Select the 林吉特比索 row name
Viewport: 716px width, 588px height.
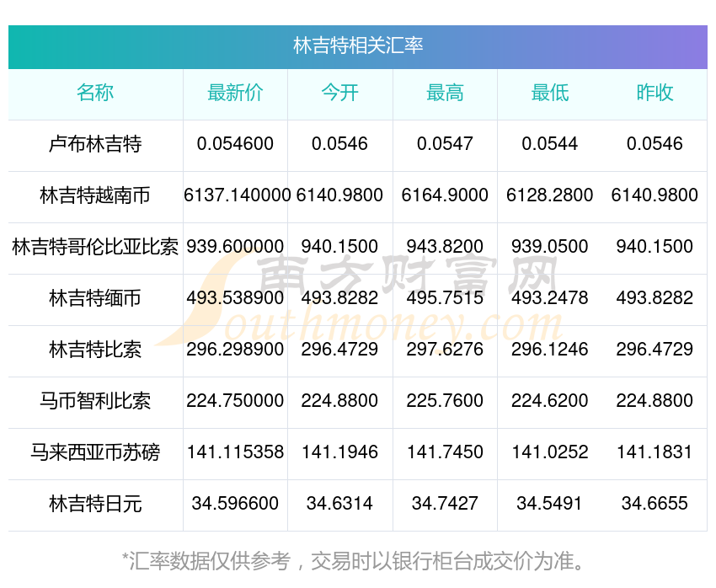[95, 350]
